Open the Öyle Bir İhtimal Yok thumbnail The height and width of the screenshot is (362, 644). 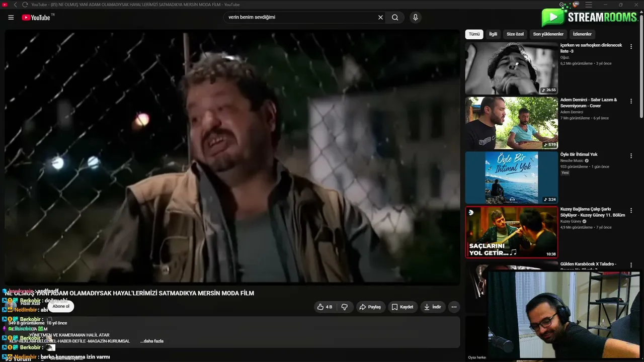pos(512,178)
